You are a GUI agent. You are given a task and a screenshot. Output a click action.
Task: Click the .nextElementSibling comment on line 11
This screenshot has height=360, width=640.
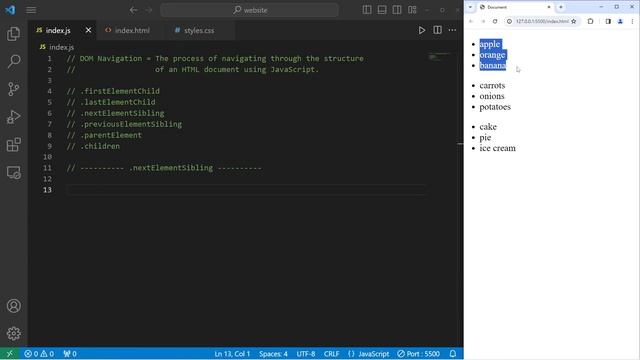(164, 168)
